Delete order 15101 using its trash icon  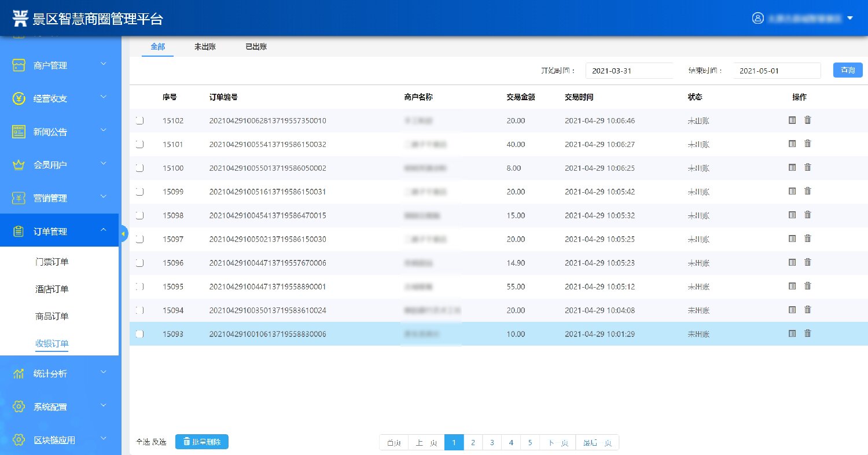pyautogui.click(x=808, y=144)
